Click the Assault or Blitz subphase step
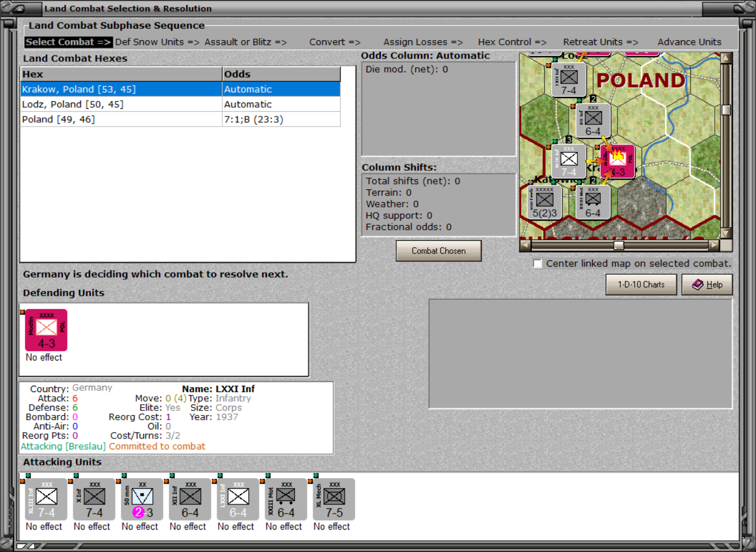Image resolution: width=756 pixels, height=552 pixels. tap(245, 42)
